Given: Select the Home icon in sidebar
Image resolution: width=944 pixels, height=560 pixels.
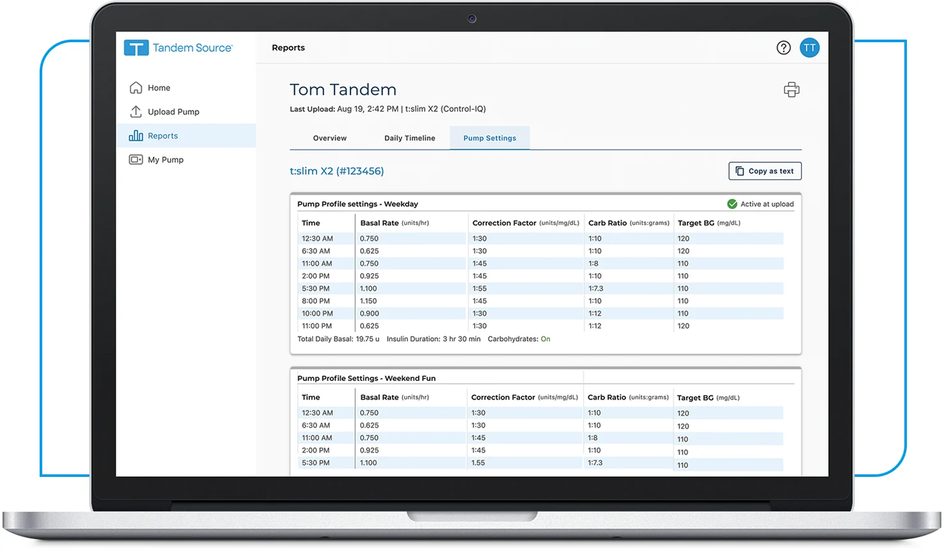Looking at the screenshot, I should [x=136, y=87].
